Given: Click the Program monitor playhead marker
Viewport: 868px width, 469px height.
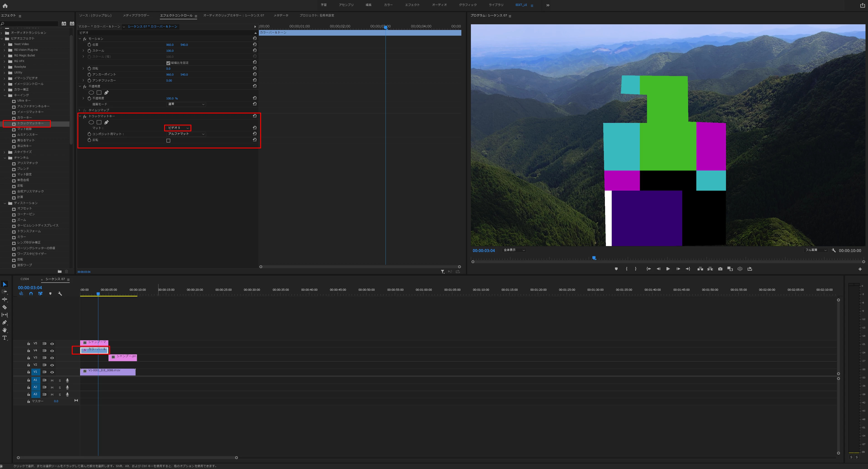Looking at the screenshot, I should (x=594, y=258).
